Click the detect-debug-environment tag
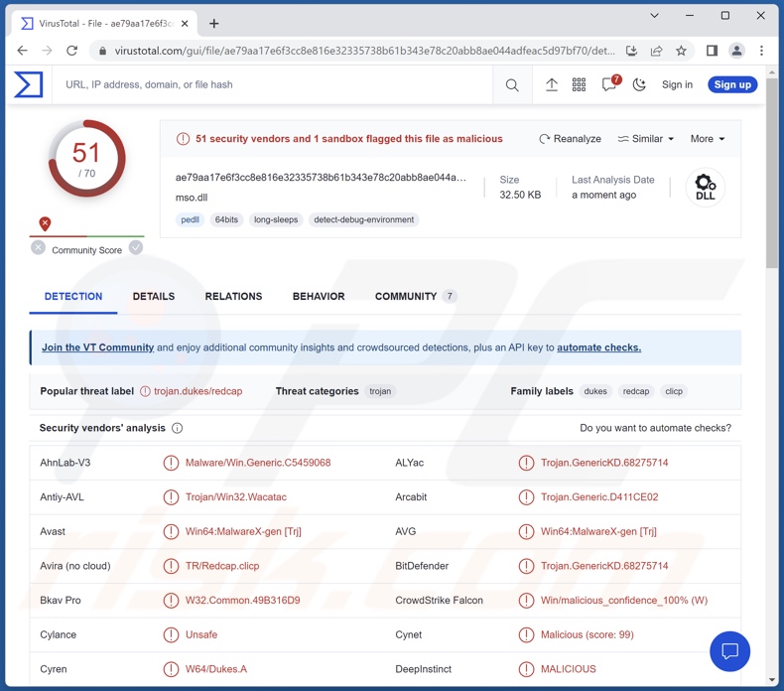The width and height of the screenshot is (784, 691). pos(364,219)
